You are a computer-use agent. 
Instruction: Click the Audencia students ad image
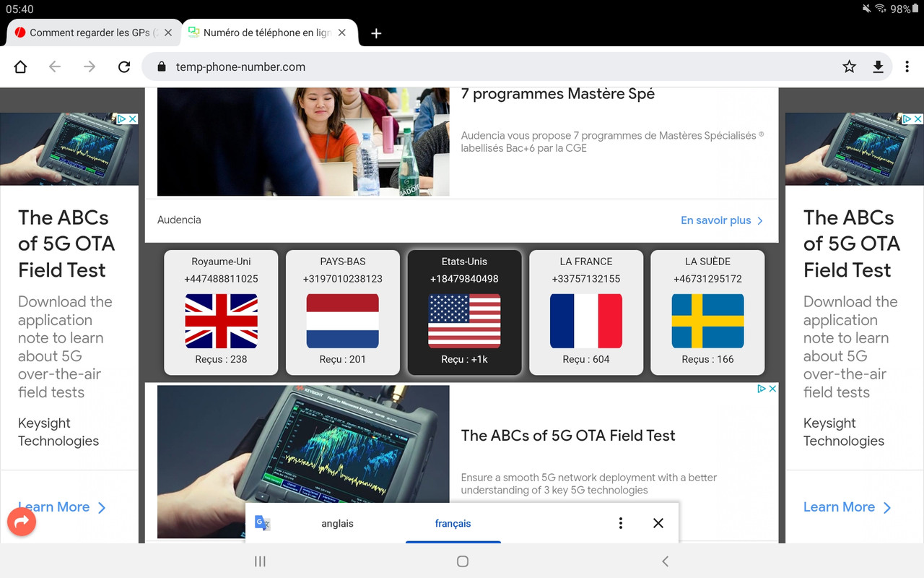click(x=303, y=142)
